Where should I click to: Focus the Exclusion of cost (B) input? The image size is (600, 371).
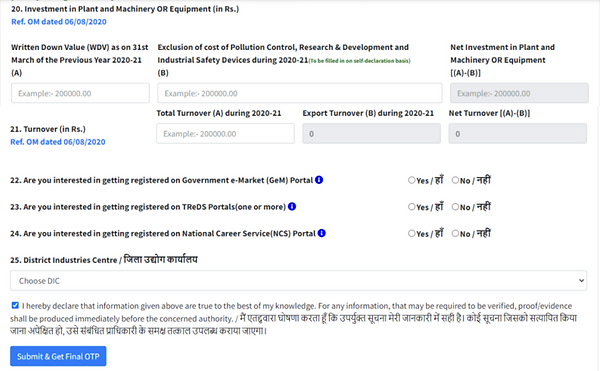[x=300, y=93]
